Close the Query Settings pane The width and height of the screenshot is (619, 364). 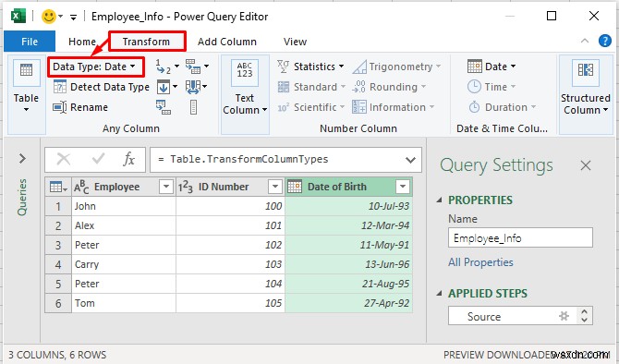(x=586, y=165)
